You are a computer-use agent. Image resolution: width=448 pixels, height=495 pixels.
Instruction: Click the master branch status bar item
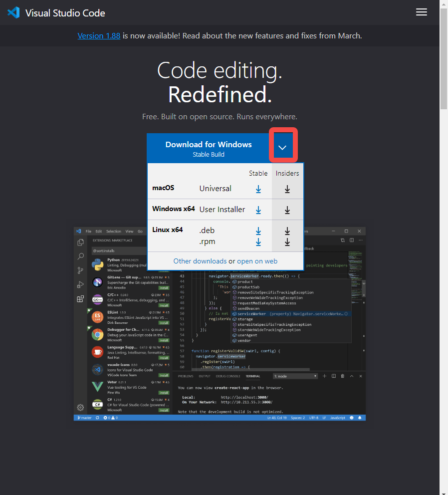click(85, 418)
